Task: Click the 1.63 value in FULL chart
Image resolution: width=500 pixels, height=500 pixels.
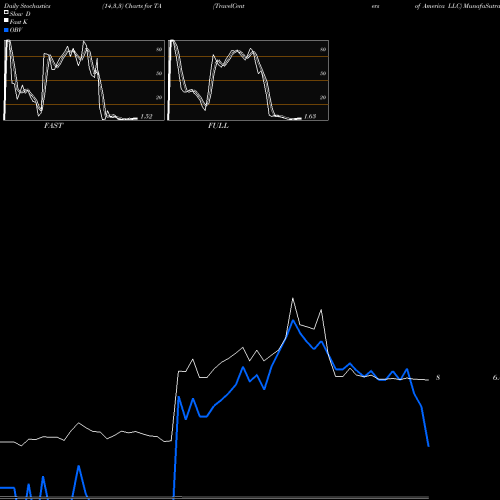Action: tap(310, 116)
